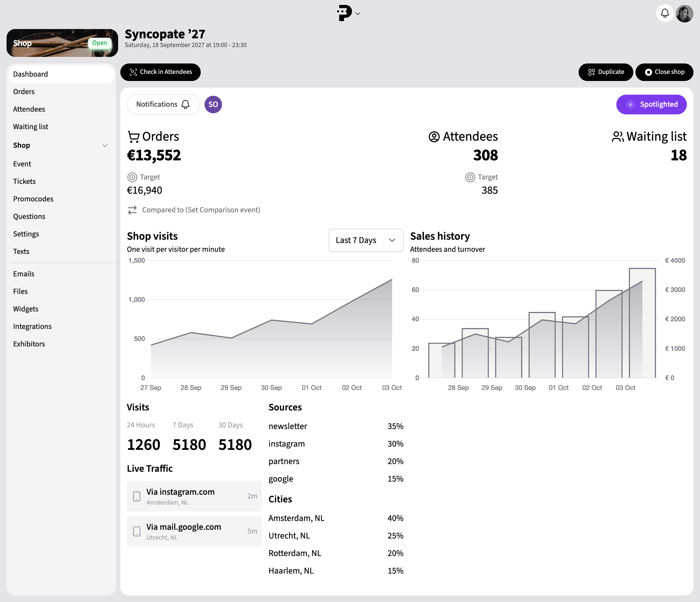Open Promocodes in the sidebar
Viewport: 700px width, 602px height.
pyautogui.click(x=61, y=199)
